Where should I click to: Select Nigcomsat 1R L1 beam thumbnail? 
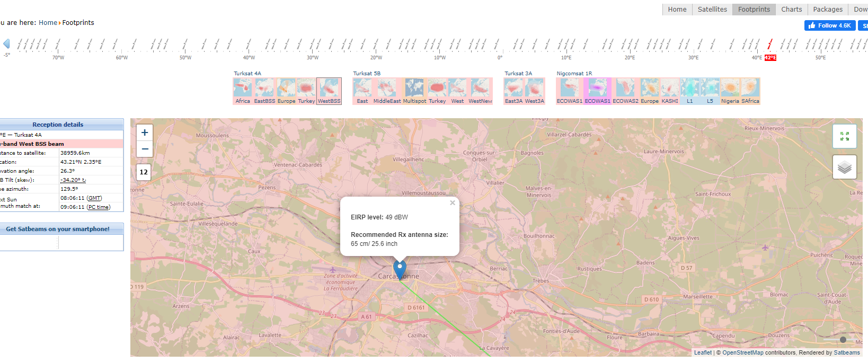690,91
